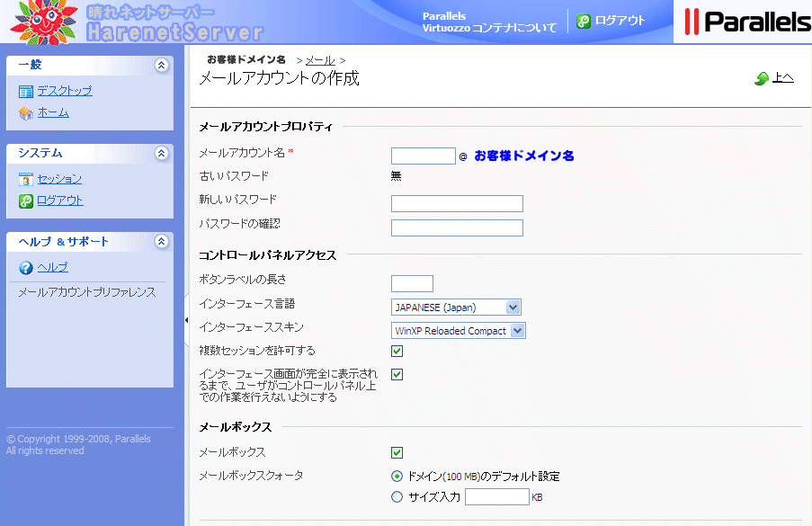Toggle the インターフェース画面が完全に表示 checkbox
Viewport: 812px width, 526px height.
click(x=397, y=374)
